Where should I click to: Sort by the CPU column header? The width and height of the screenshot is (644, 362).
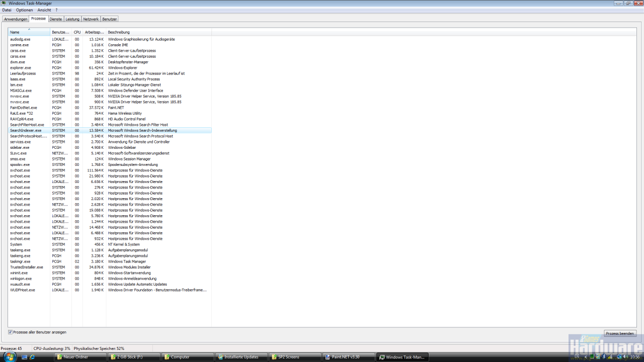[x=77, y=32]
